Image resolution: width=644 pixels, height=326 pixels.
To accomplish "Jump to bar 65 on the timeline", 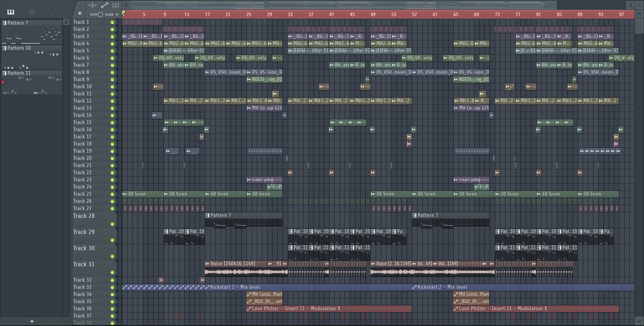I will (456, 15).
